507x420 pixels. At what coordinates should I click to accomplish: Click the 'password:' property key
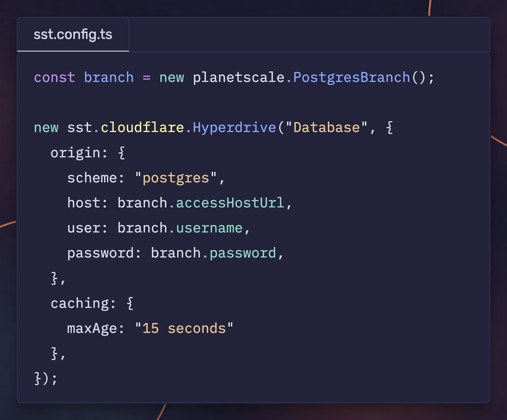pos(104,253)
